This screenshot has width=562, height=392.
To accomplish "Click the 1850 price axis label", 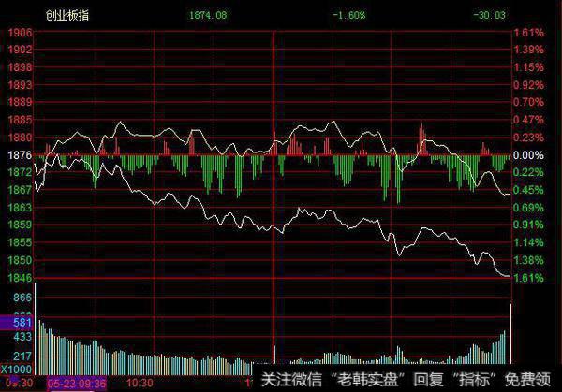I will pos(20,260).
